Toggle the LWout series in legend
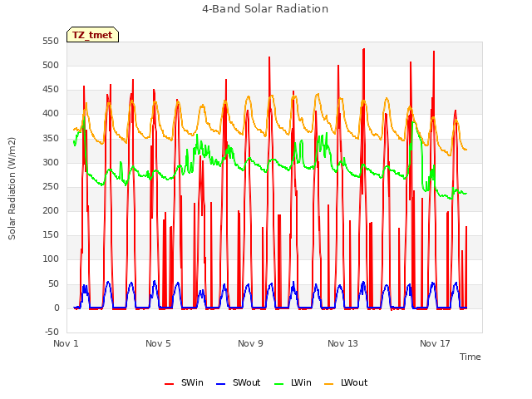The width and height of the screenshot is (532, 399). [x=346, y=382]
